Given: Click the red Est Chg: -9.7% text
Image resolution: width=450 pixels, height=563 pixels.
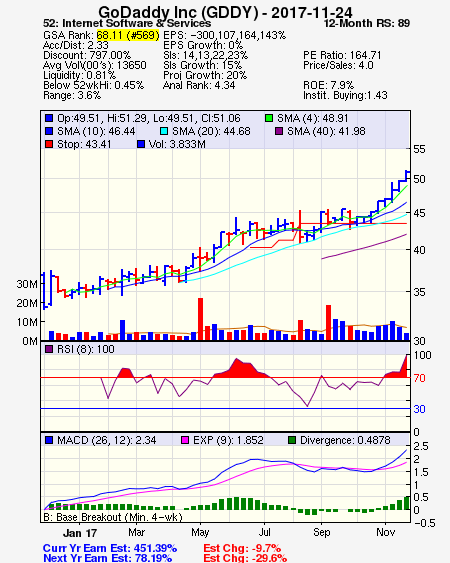Looking at the screenshot, I should [x=242, y=548].
